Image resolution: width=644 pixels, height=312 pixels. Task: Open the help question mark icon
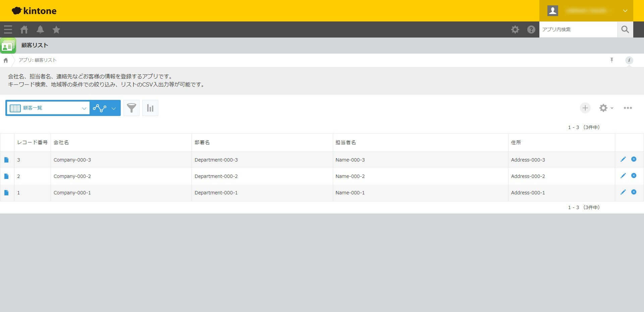(531, 29)
